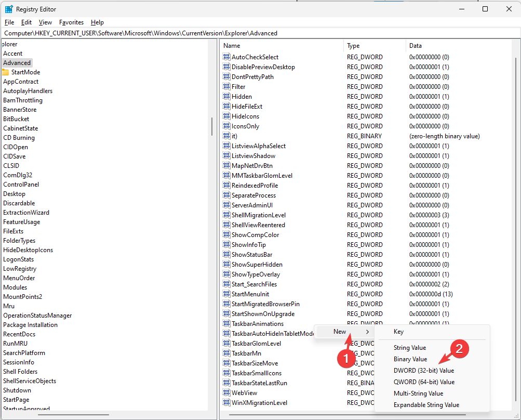This screenshot has width=521, height=420.
Task: Click the registry path address bar
Action: 260,33
